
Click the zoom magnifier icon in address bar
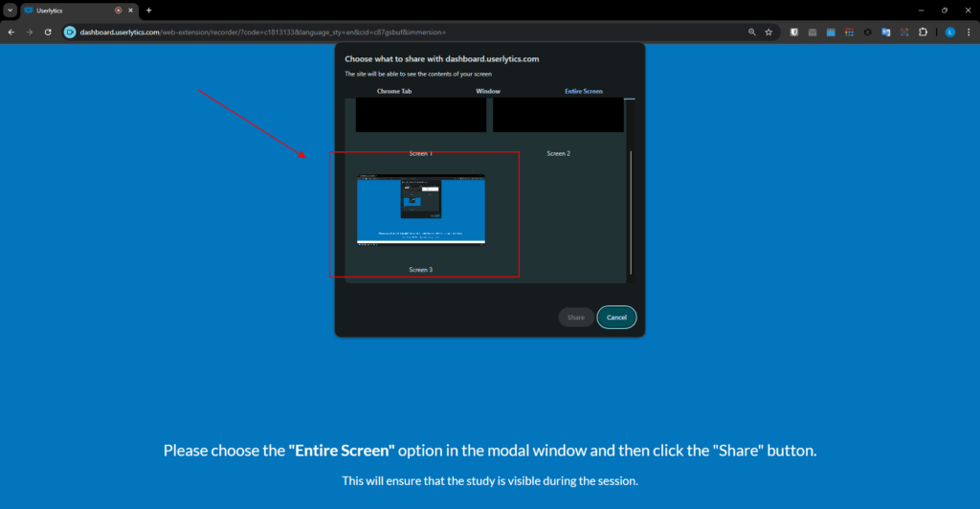tap(751, 32)
